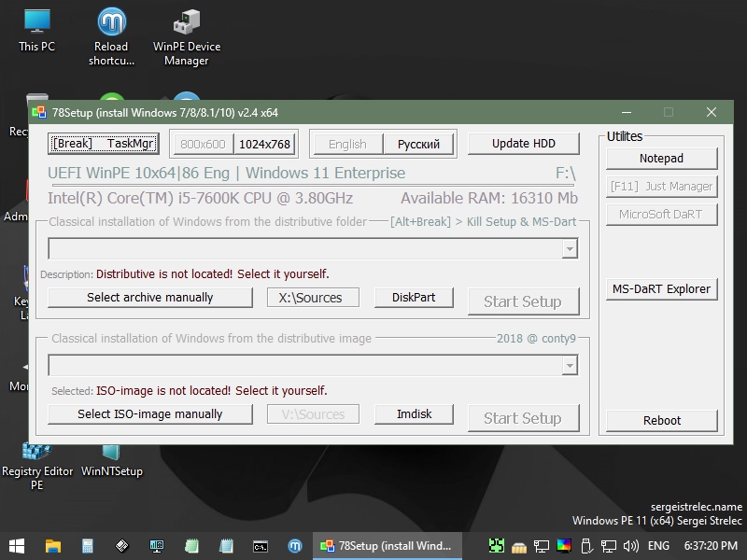Screen dimensions: 747x560
Task: Open WinPE Device Manager icon
Action: [x=187, y=35]
